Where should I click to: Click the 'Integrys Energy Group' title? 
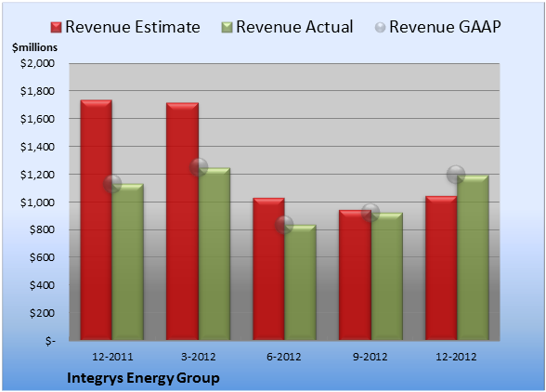[x=143, y=378]
